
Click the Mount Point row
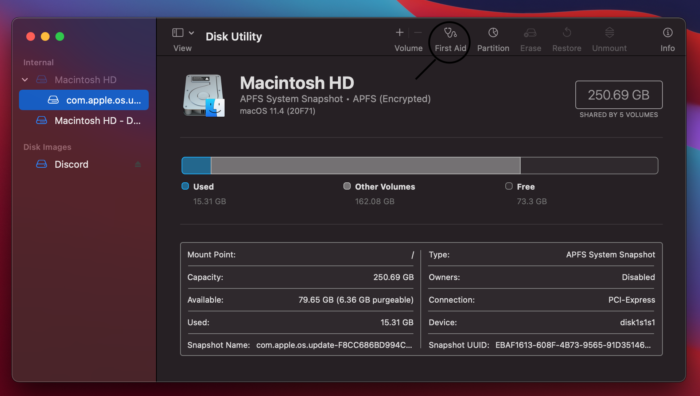click(300, 255)
